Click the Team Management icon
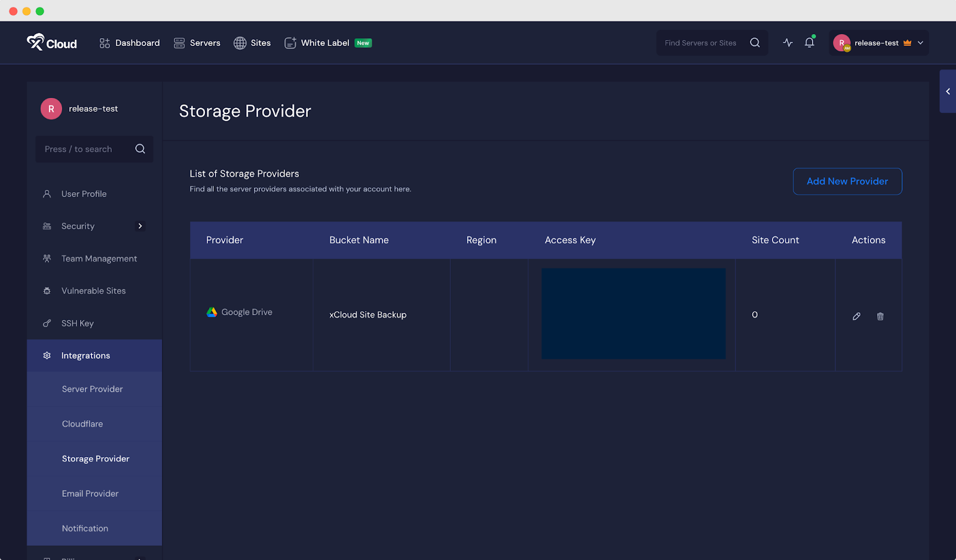The width and height of the screenshot is (956, 560). (47, 258)
